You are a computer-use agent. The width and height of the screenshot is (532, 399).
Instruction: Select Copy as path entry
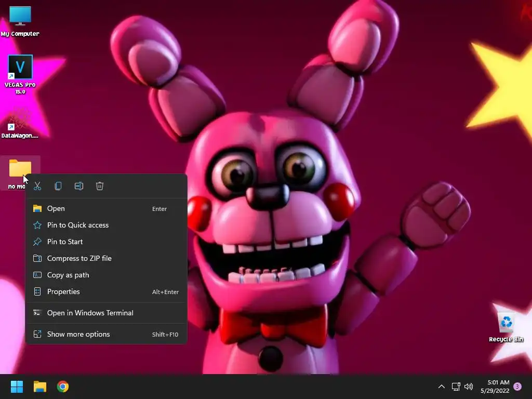[107, 275]
